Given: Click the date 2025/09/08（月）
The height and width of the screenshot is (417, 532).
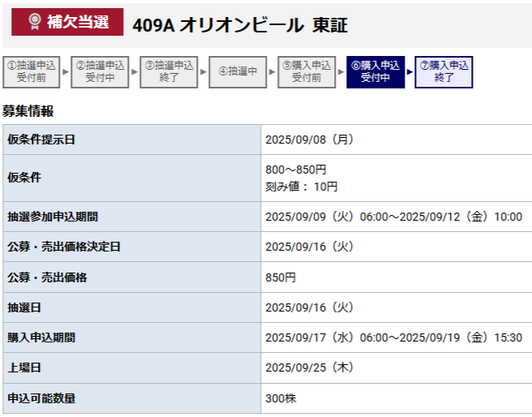Looking at the screenshot, I should point(310,140).
